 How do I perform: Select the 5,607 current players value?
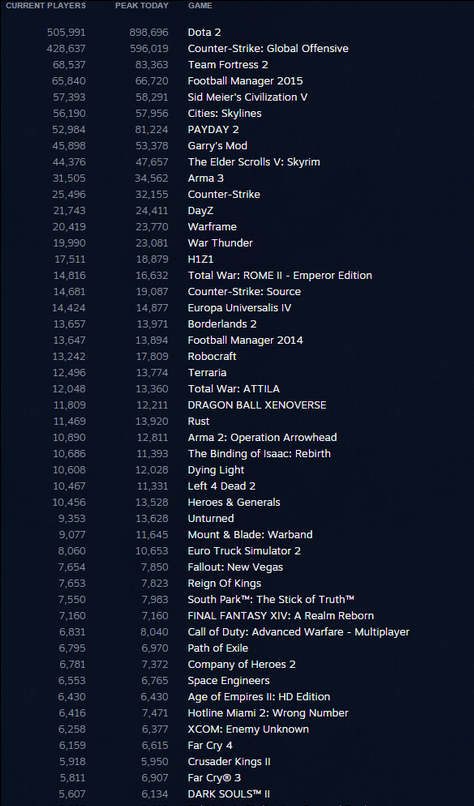[72, 794]
